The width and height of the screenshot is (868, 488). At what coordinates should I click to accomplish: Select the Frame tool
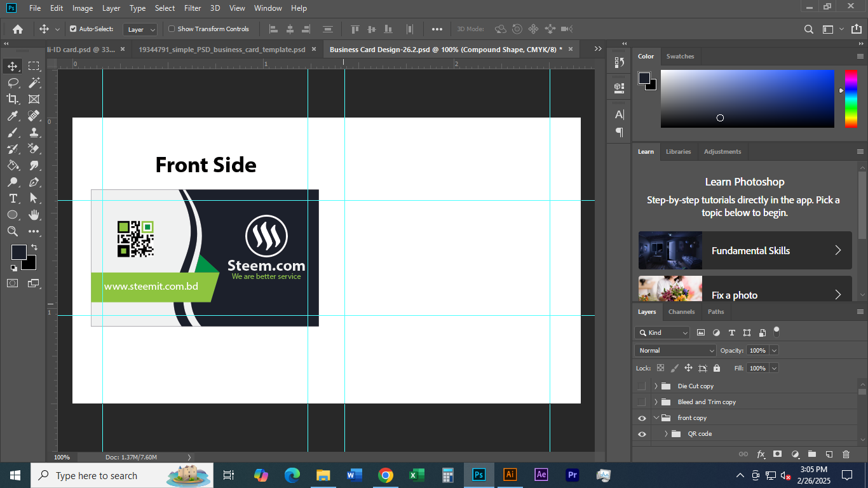[34, 99]
